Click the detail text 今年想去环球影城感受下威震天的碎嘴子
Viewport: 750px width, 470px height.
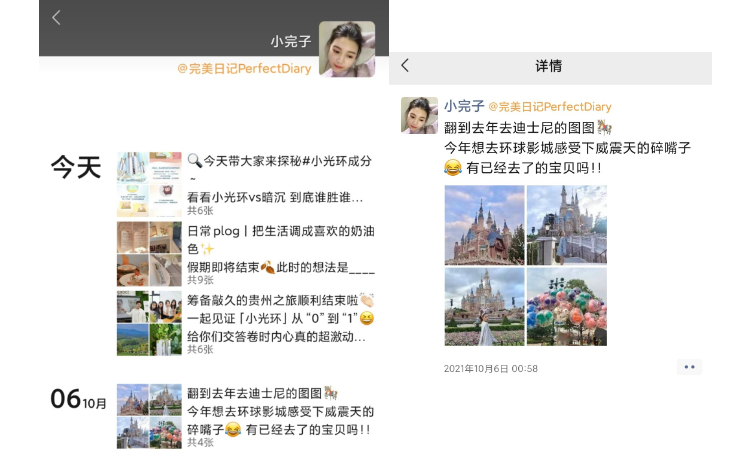point(567,148)
